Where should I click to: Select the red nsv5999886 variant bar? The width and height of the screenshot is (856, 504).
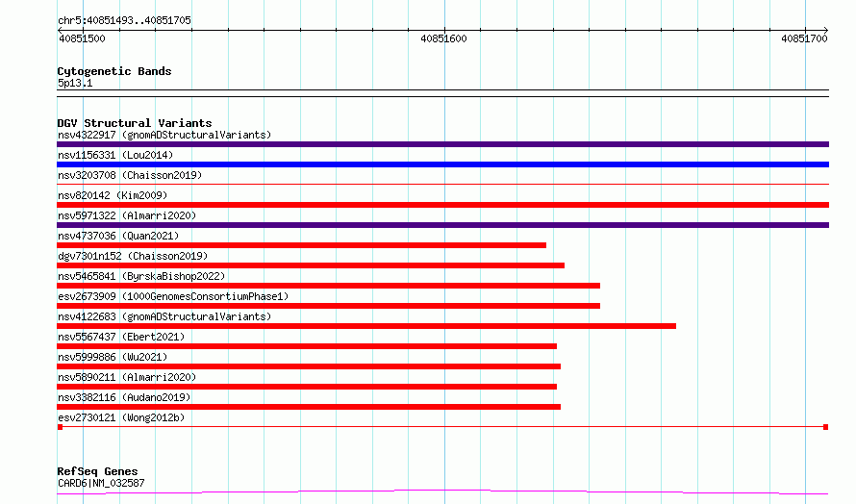309,366
